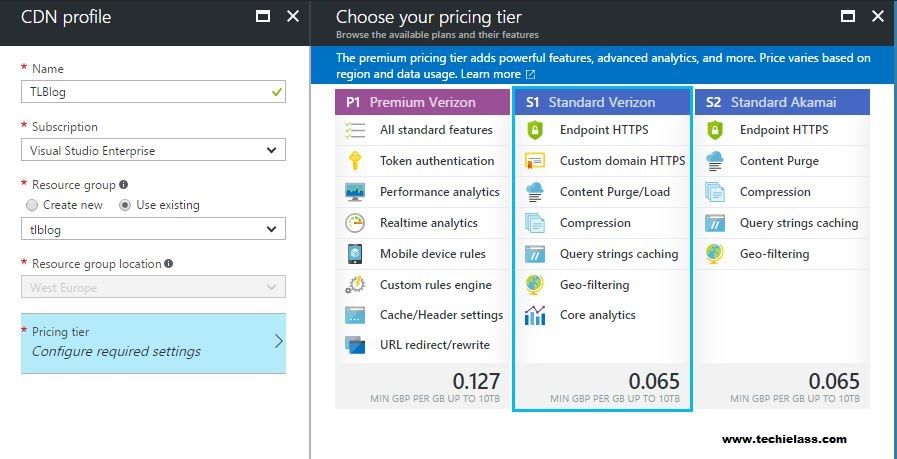Click the Realtime analytics gauge icon
Viewport: 897px width, 459px height.
coord(355,223)
